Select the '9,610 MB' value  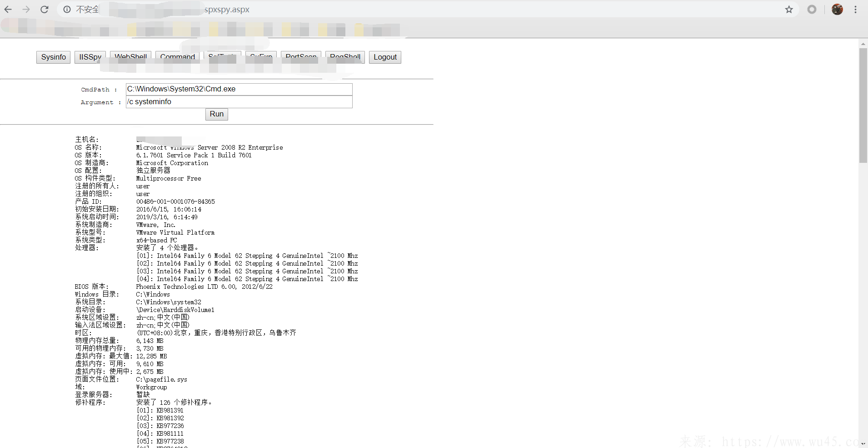[150, 364]
